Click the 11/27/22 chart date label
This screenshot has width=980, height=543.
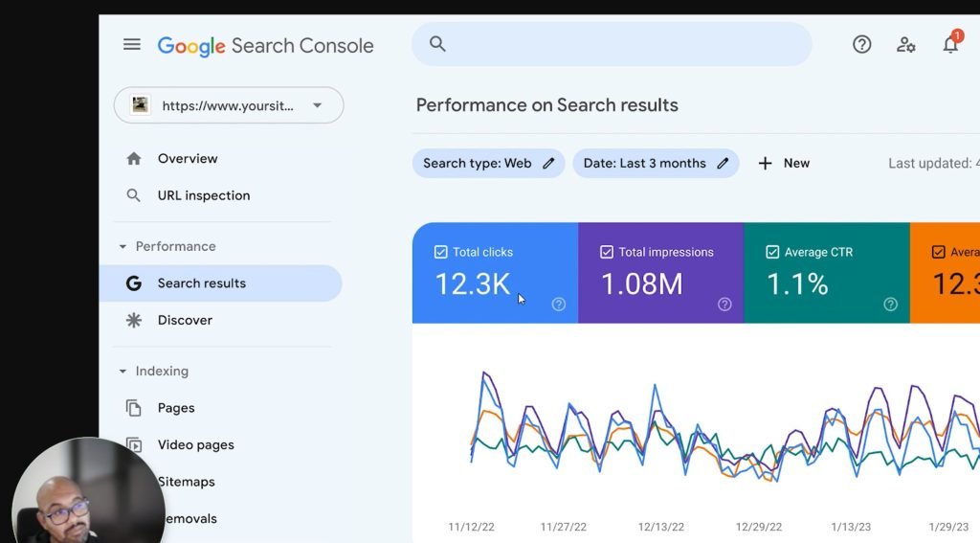563,527
